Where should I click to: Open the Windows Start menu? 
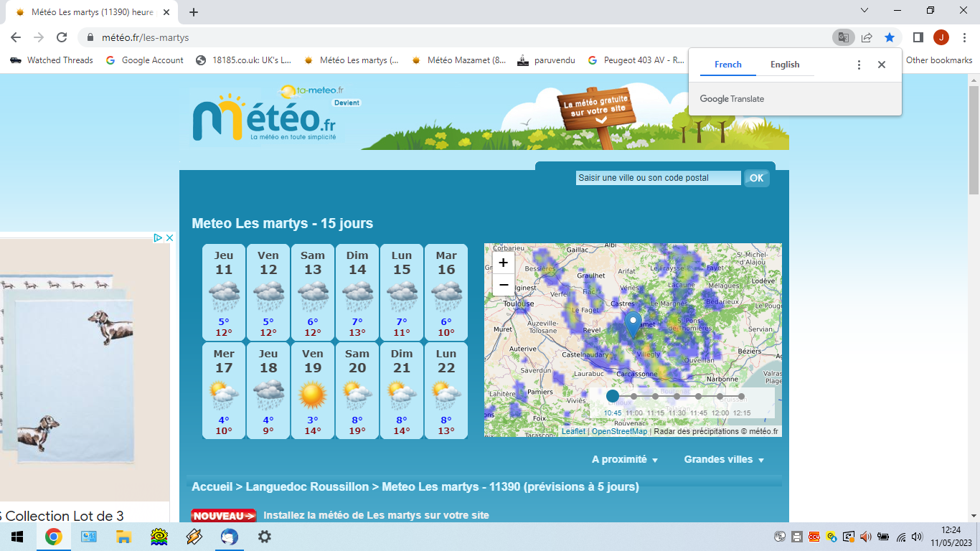[17, 537]
